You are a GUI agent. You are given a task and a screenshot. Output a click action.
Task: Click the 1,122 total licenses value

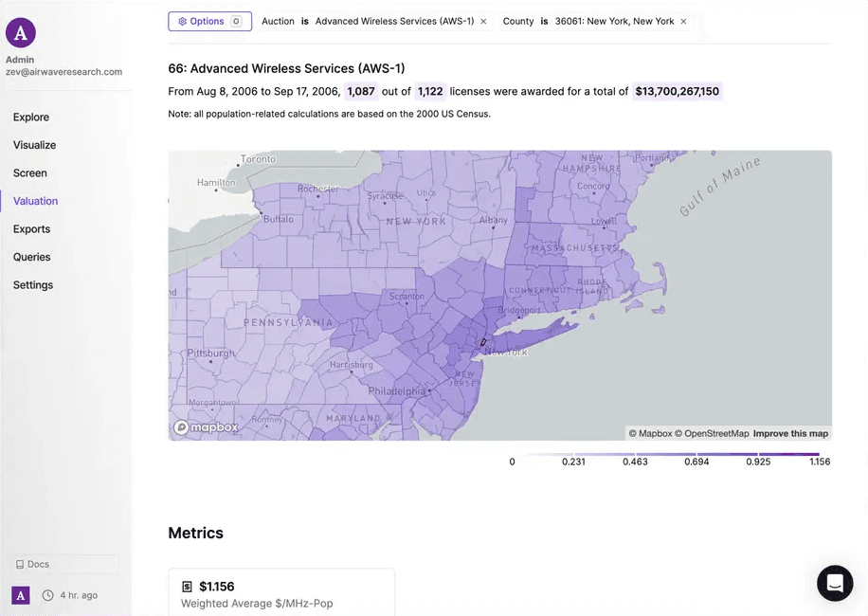pos(430,91)
